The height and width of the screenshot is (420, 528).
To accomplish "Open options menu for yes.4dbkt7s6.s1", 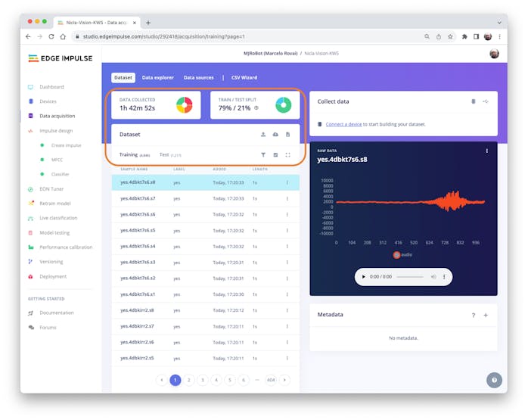I will coord(287,294).
